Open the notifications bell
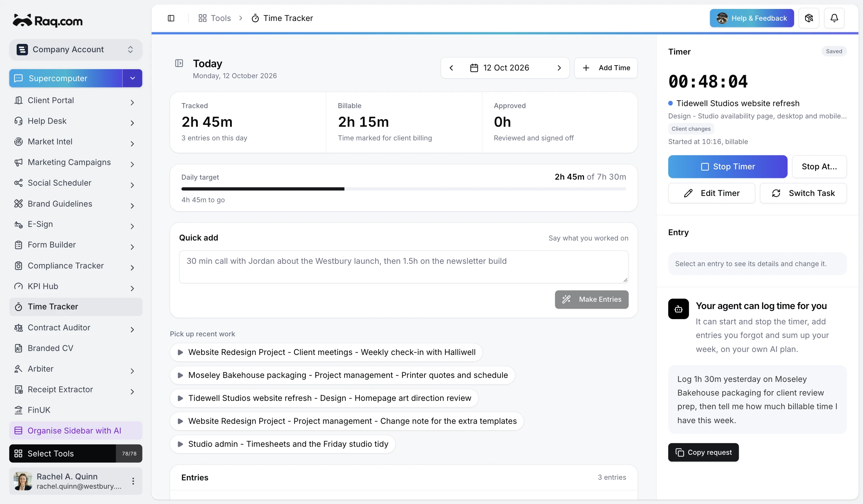This screenshot has height=504, width=863. click(x=834, y=18)
